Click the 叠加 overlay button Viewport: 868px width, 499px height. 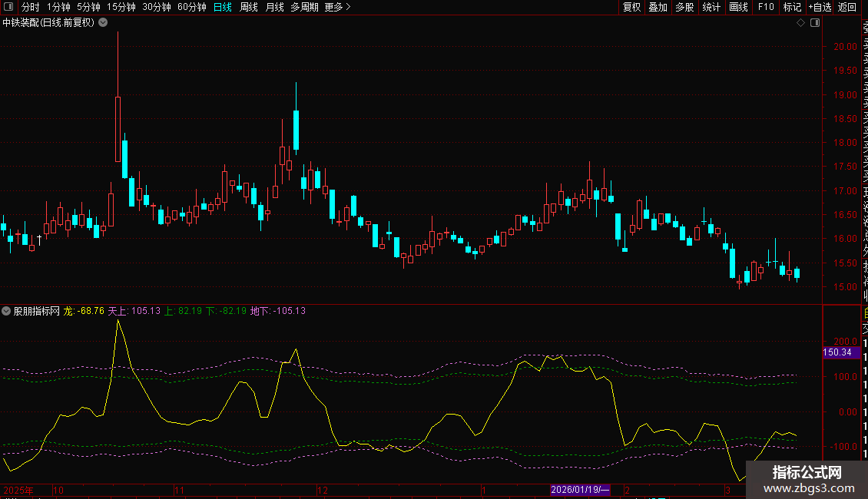tap(658, 7)
